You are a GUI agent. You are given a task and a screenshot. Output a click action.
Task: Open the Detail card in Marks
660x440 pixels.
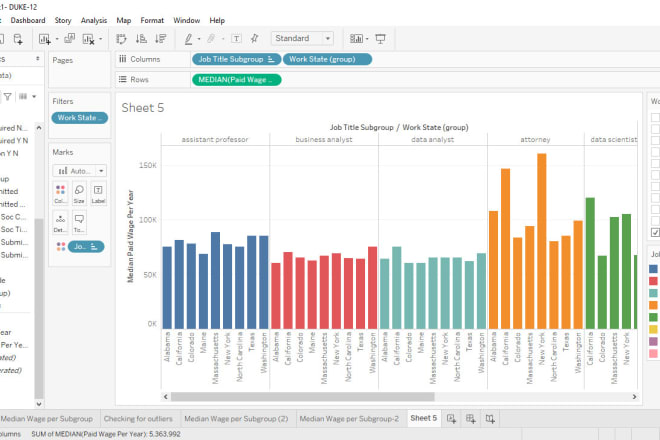tap(60, 223)
